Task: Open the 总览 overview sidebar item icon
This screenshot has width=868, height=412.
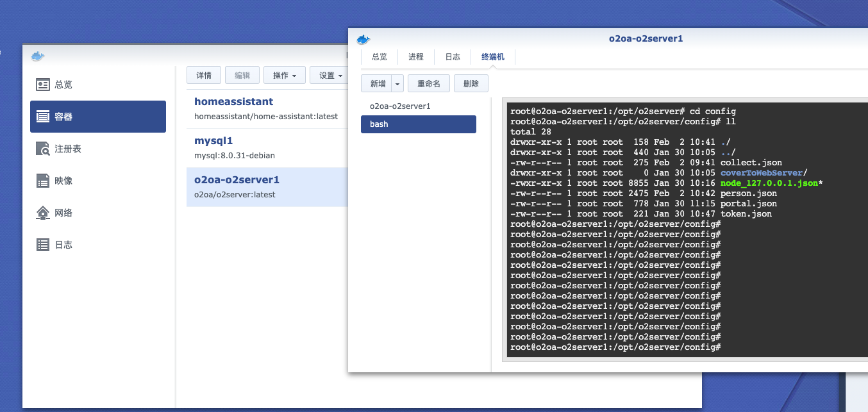Action: coord(43,85)
